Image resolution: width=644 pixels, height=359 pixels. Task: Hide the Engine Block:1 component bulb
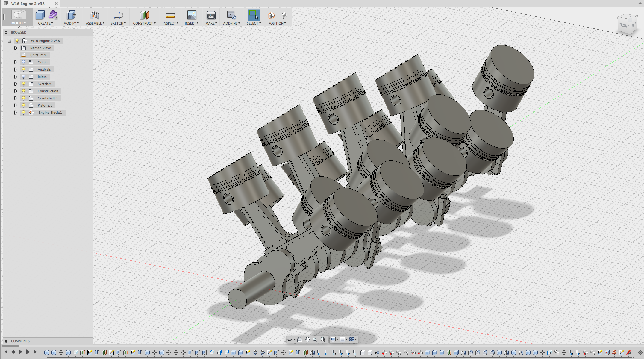[23, 113]
